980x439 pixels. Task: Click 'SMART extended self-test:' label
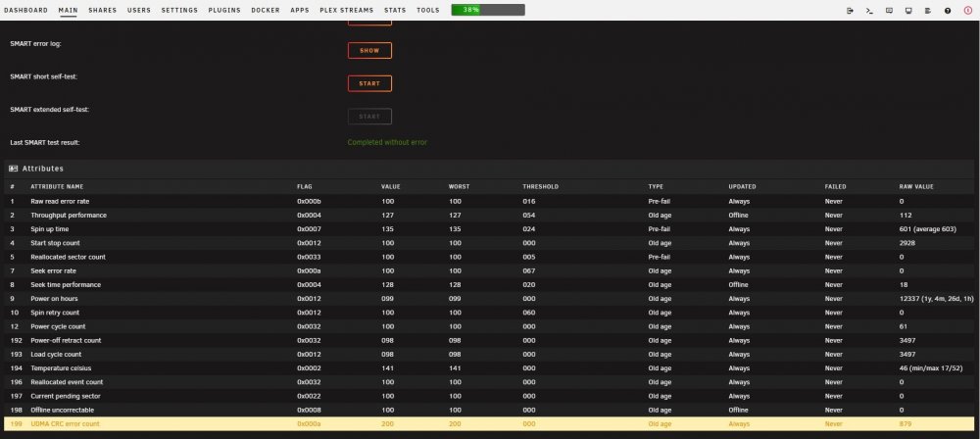pyautogui.click(x=50, y=110)
